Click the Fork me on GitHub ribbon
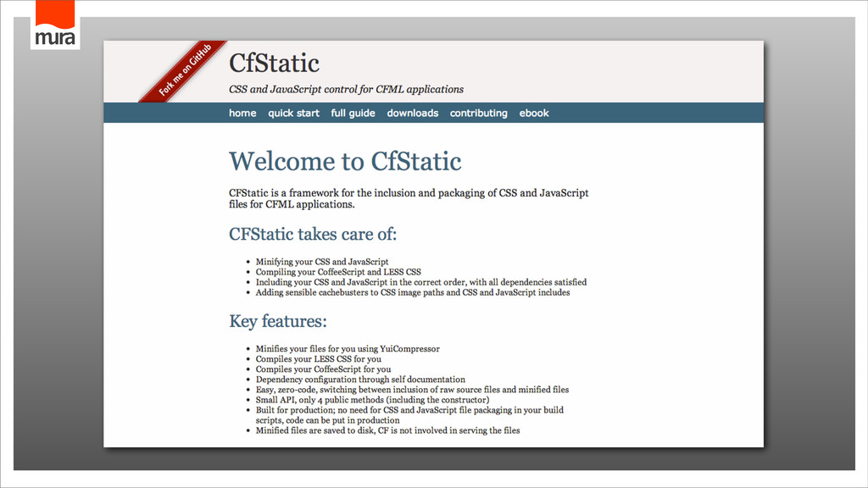Screen dimensions: 868x488 [184, 70]
